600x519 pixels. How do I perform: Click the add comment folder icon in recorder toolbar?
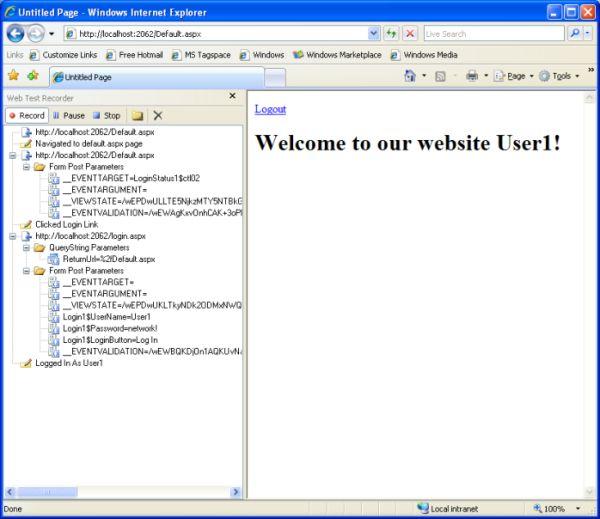tap(137, 115)
